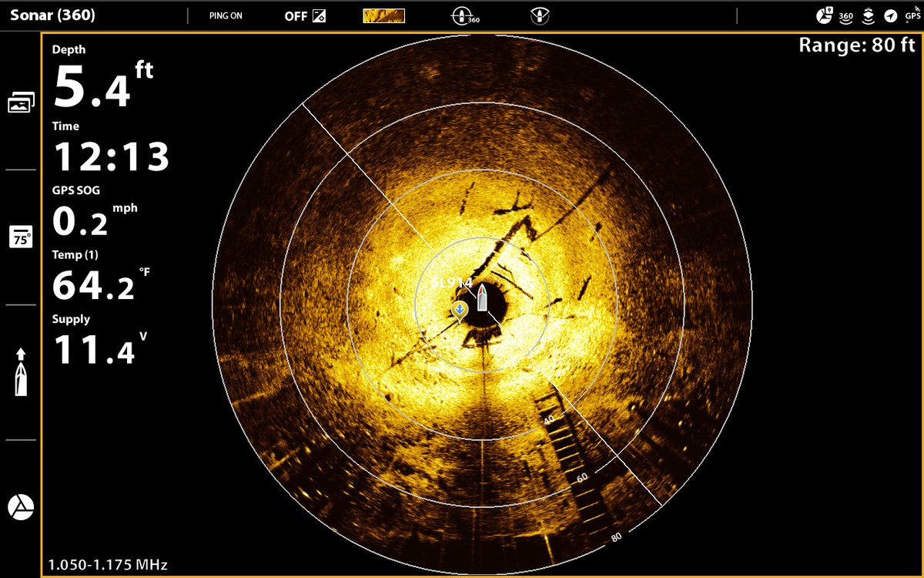Select the Depth 5.4 ft readout
The height and width of the screenshot is (578, 924).
(103, 76)
